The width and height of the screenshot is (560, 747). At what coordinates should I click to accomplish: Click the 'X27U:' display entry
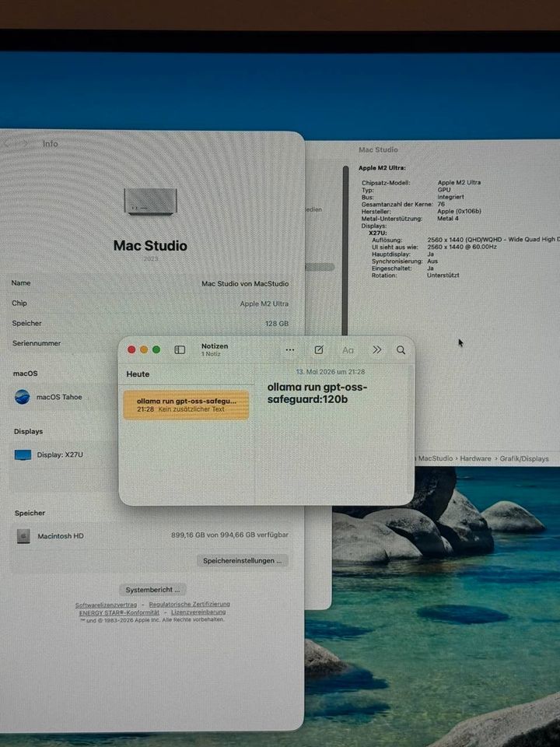[x=378, y=233]
